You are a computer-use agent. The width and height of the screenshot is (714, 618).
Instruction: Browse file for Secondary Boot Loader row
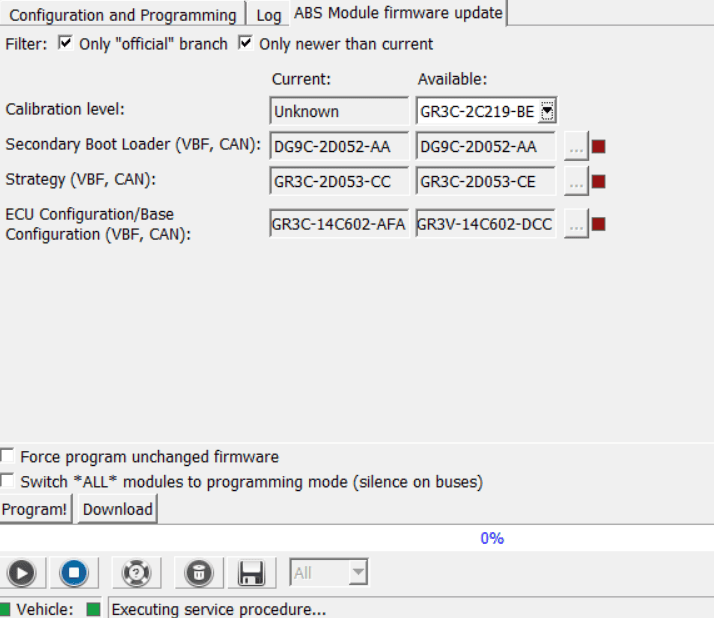click(x=576, y=146)
